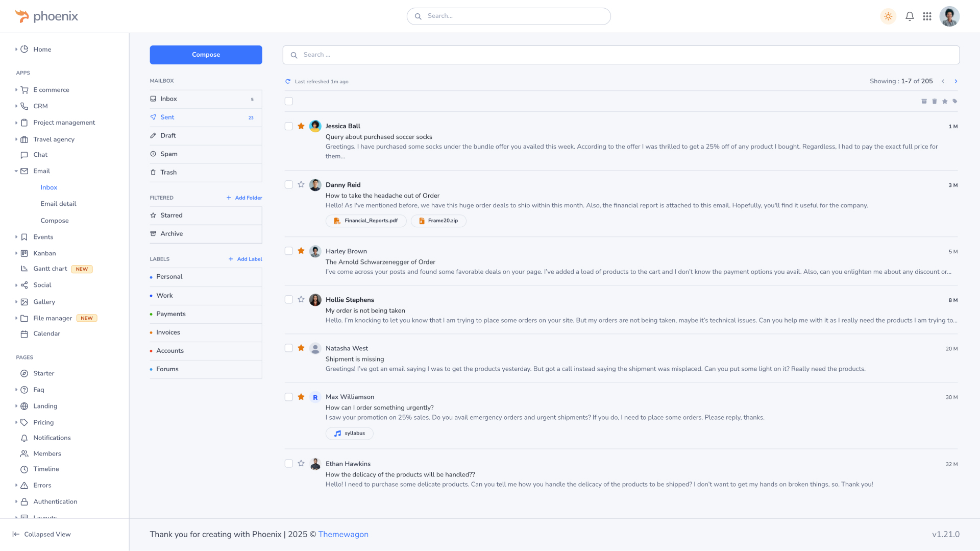Click the Add Label link

tap(246, 259)
